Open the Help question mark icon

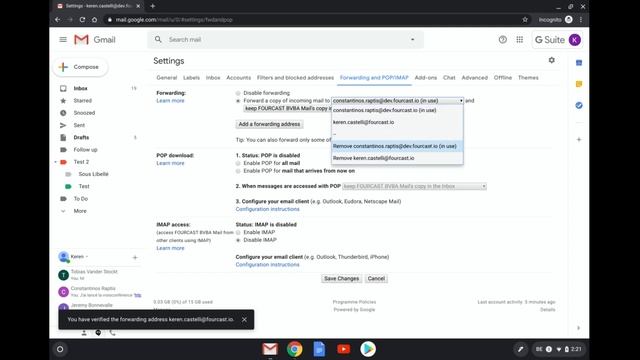502,40
